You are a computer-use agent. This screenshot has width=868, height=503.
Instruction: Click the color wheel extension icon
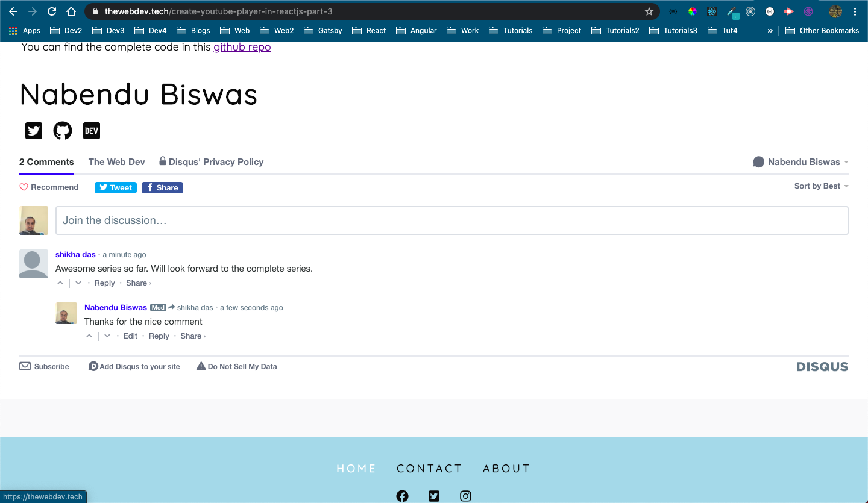coord(693,11)
